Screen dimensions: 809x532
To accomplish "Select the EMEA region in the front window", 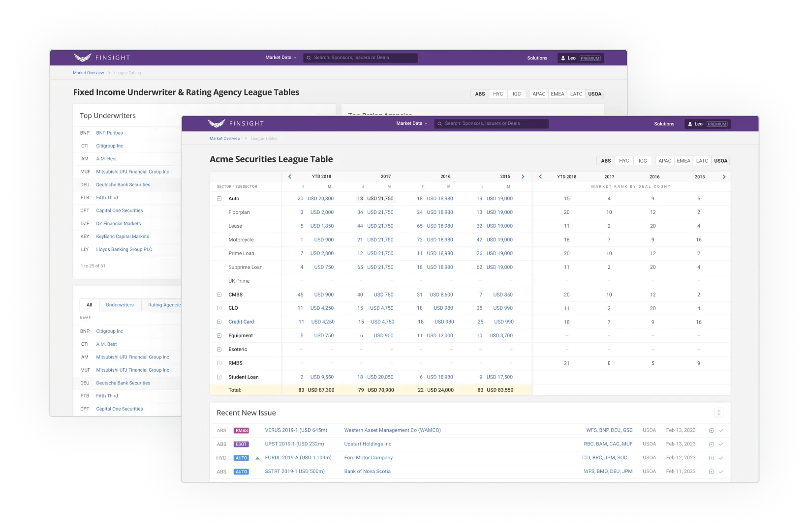I will tap(683, 161).
